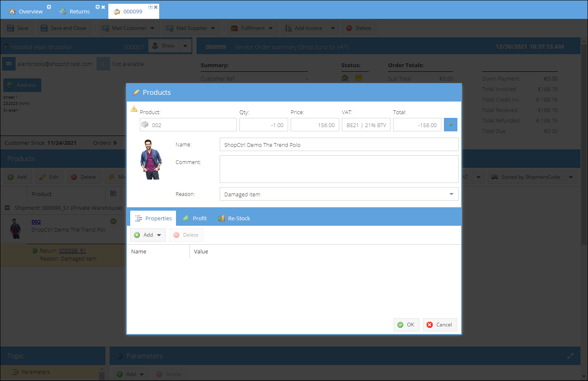Close the 000099 order tab

[156, 7]
